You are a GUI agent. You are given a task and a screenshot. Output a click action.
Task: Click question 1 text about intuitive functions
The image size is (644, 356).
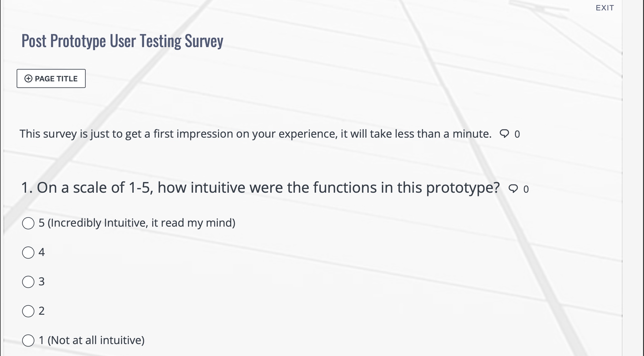click(x=261, y=187)
